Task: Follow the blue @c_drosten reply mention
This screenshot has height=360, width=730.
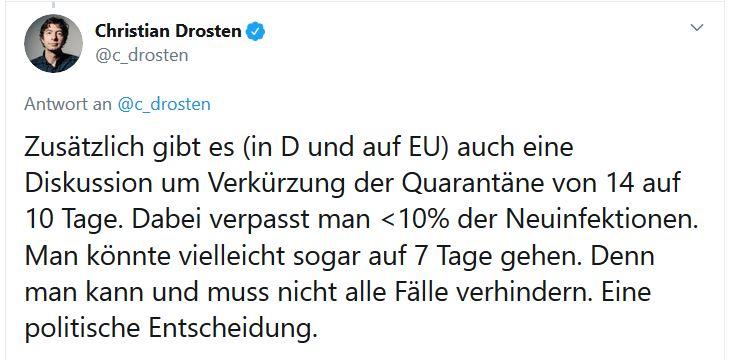Action: (164, 104)
